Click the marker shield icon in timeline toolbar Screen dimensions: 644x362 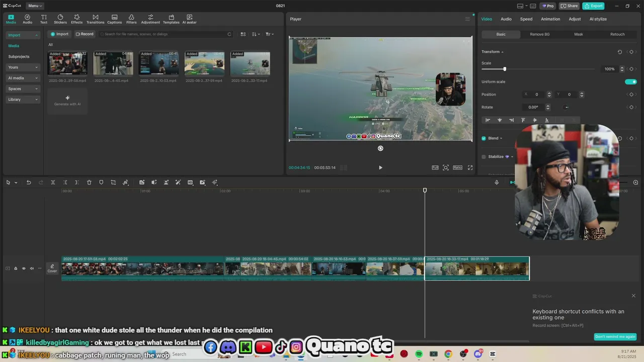point(101,183)
